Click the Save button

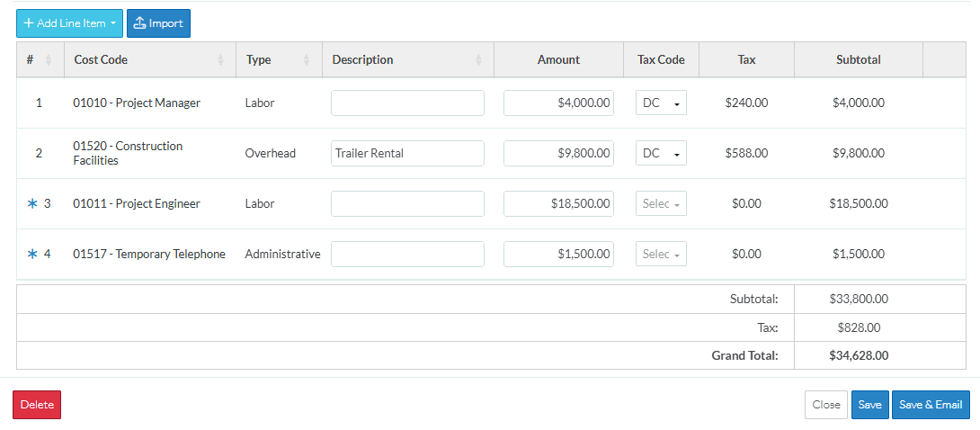click(869, 405)
